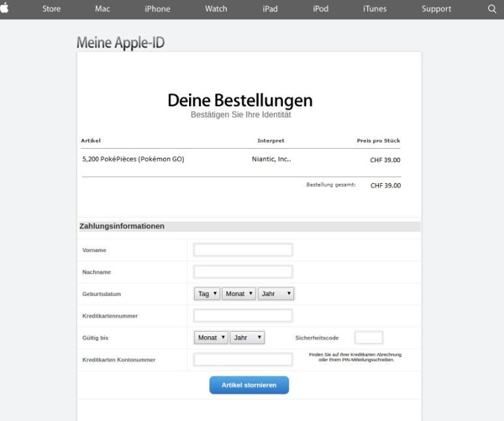Select the Meine Apple-ID heading
Screen dimensions: 504x421
click(x=121, y=42)
